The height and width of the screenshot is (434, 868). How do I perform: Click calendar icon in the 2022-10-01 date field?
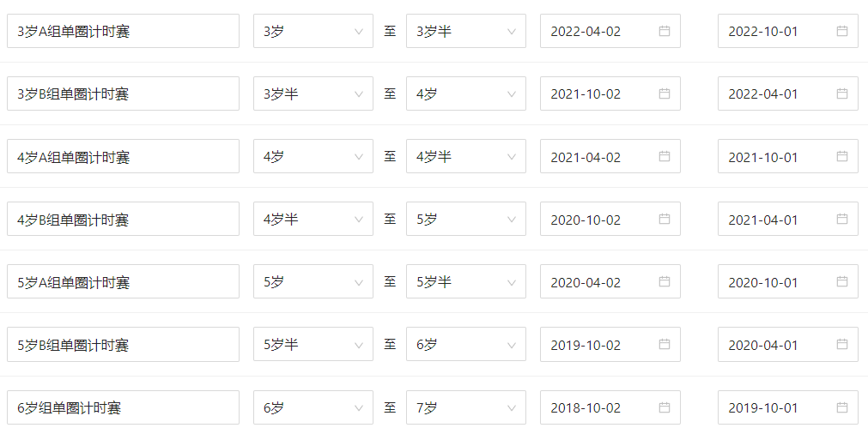pyautogui.click(x=841, y=31)
